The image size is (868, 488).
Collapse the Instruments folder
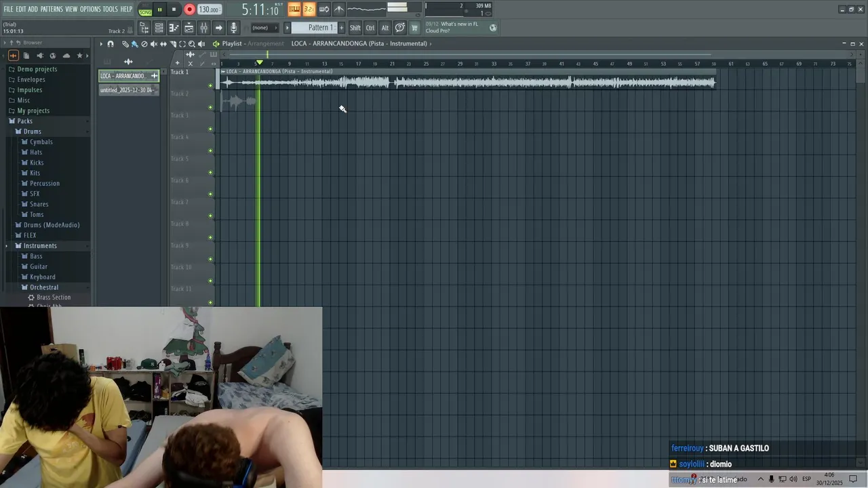(x=40, y=245)
